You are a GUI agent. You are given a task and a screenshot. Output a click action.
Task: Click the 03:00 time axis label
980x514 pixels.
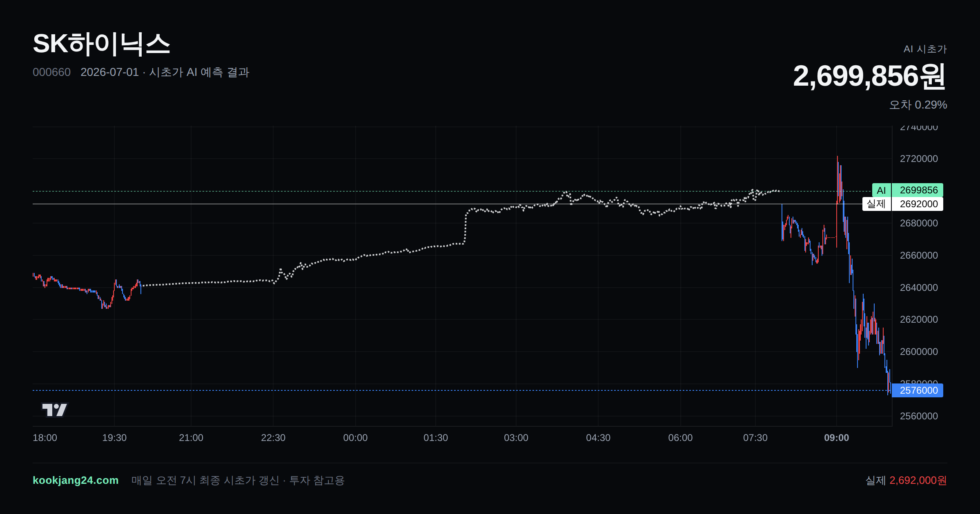(516, 438)
